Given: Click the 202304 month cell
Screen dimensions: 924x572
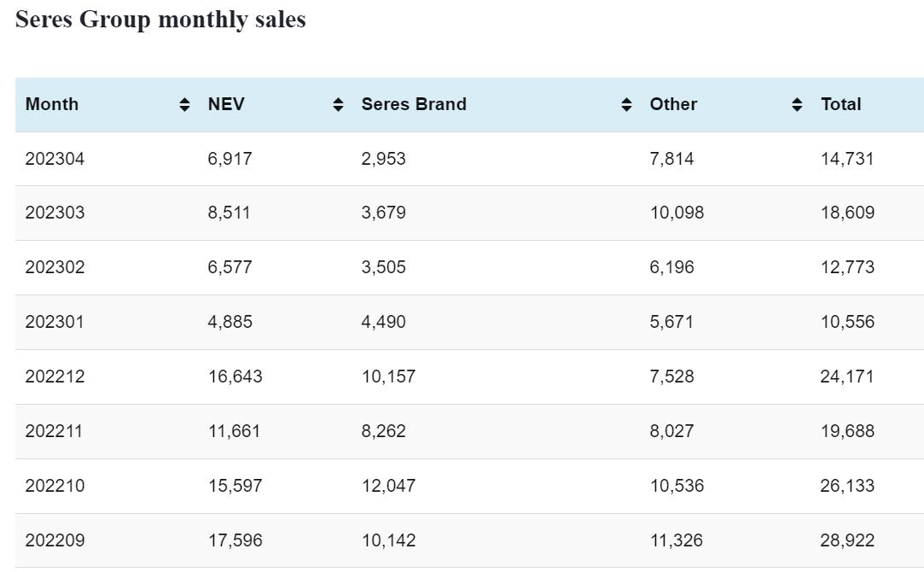Looking at the screenshot, I should click(55, 159).
